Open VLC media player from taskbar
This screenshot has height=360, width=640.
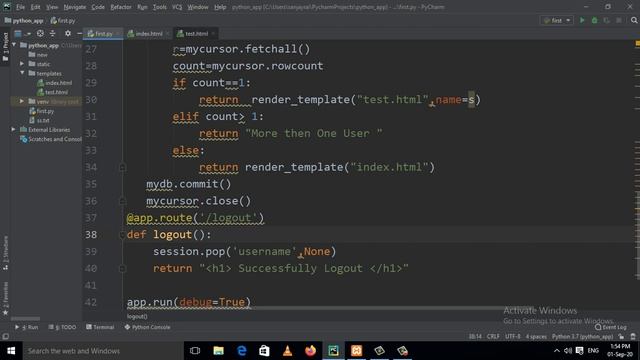click(x=287, y=351)
